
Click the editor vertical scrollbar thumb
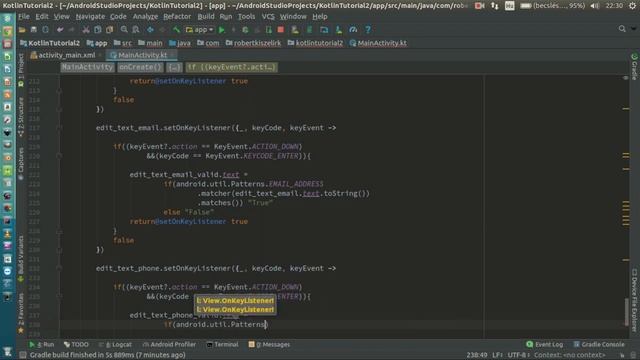pyautogui.click(x=627, y=312)
